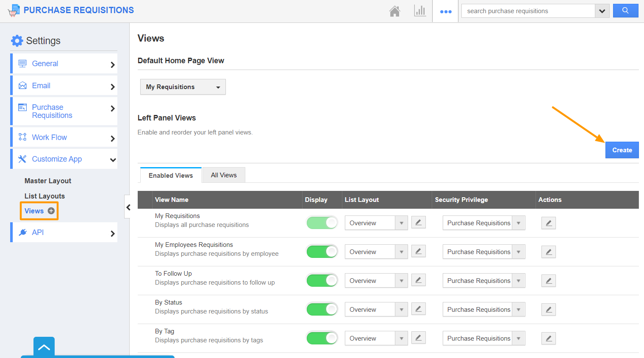
Task: Click the search purchase requisitions field
Action: coord(528,11)
